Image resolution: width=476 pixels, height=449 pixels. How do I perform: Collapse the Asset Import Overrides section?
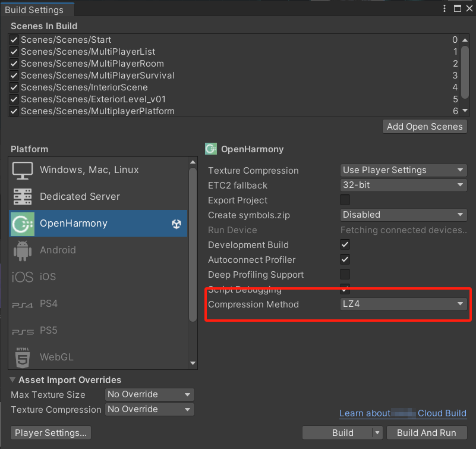13,380
